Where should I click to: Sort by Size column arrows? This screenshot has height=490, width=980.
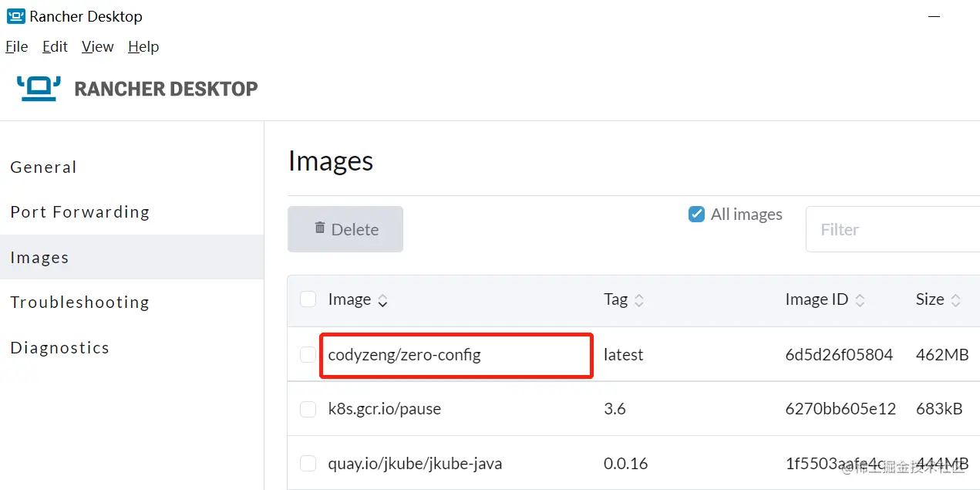pyautogui.click(x=955, y=301)
